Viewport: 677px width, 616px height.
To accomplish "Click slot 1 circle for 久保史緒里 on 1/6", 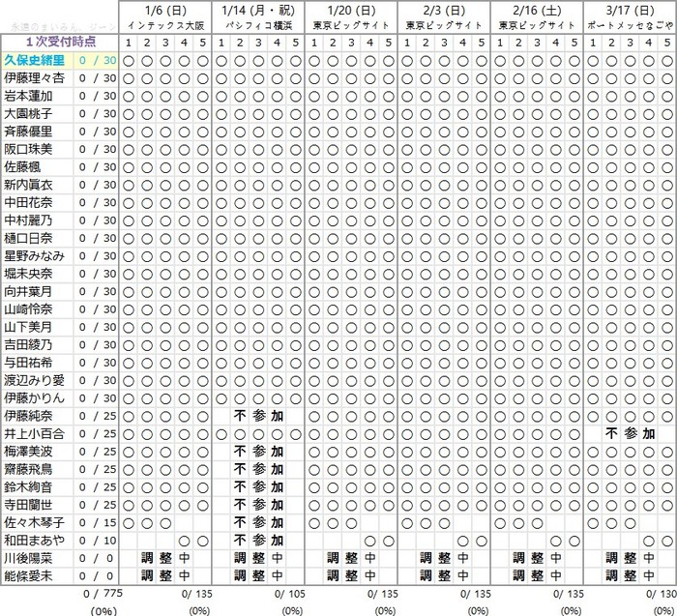I will [x=129, y=61].
